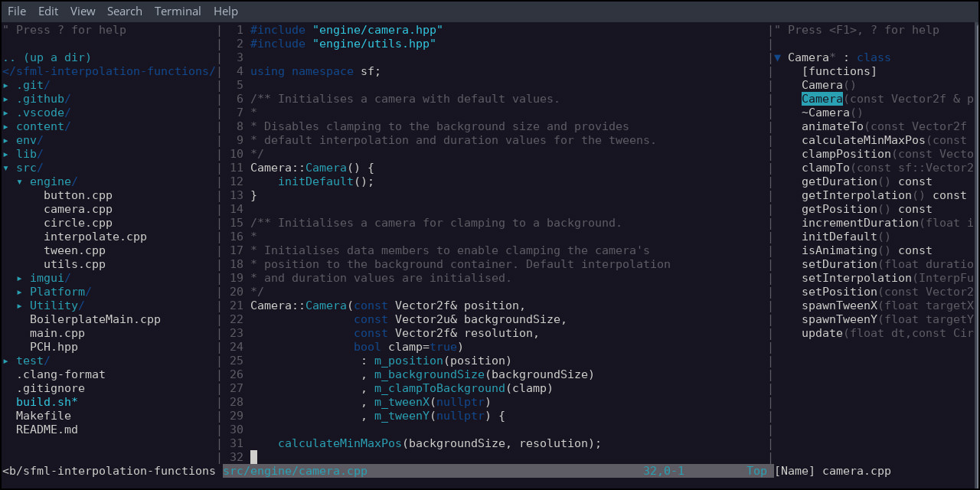The height and width of the screenshot is (490, 980).
Task: Open the Terminal menu
Action: coord(178,11)
